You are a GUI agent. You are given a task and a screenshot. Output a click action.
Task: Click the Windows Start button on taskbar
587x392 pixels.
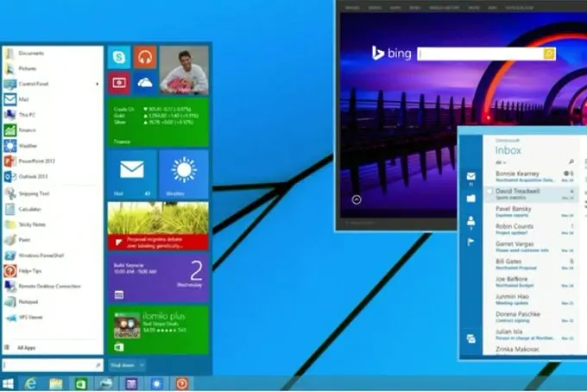tap(9, 383)
